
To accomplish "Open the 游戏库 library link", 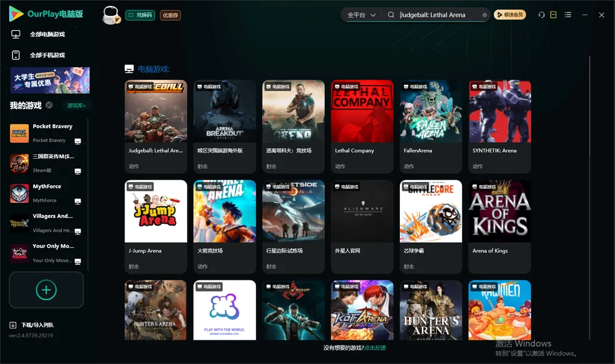I will (x=76, y=106).
